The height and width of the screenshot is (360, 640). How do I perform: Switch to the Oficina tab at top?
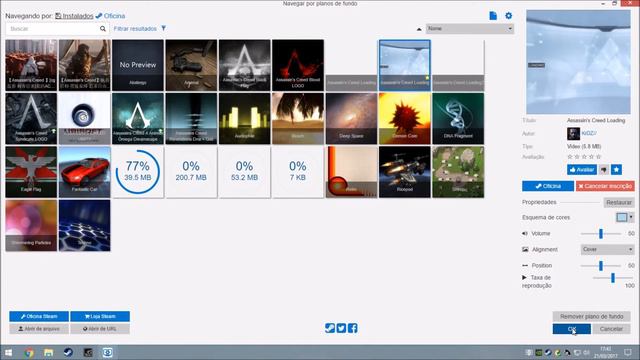[x=110, y=16]
